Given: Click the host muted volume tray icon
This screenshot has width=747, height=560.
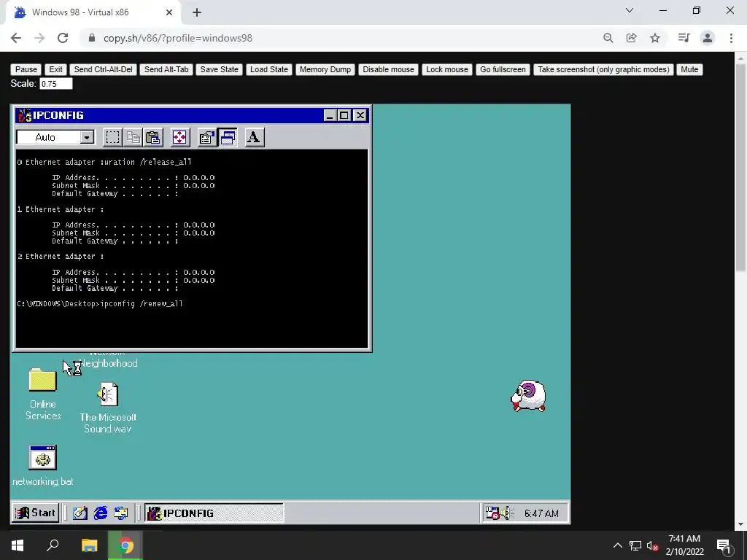Looking at the screenshot, I should pyautogui.click(x=652, y=545).
